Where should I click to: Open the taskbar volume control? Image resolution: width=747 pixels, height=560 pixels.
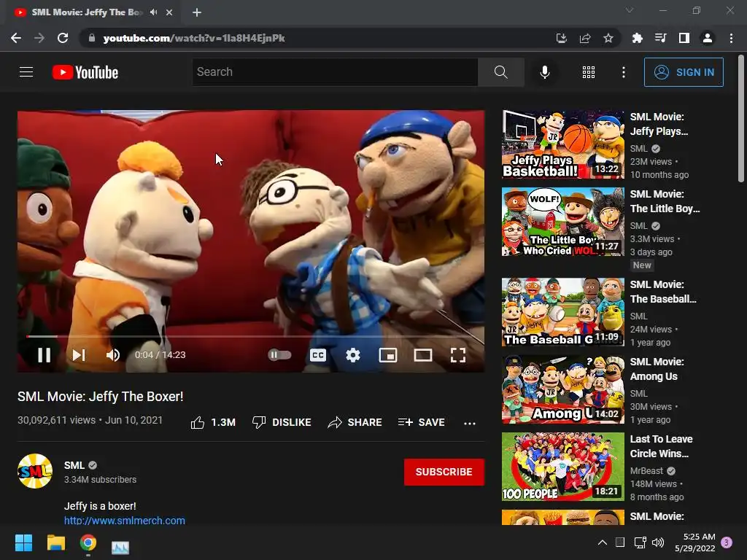658,542
